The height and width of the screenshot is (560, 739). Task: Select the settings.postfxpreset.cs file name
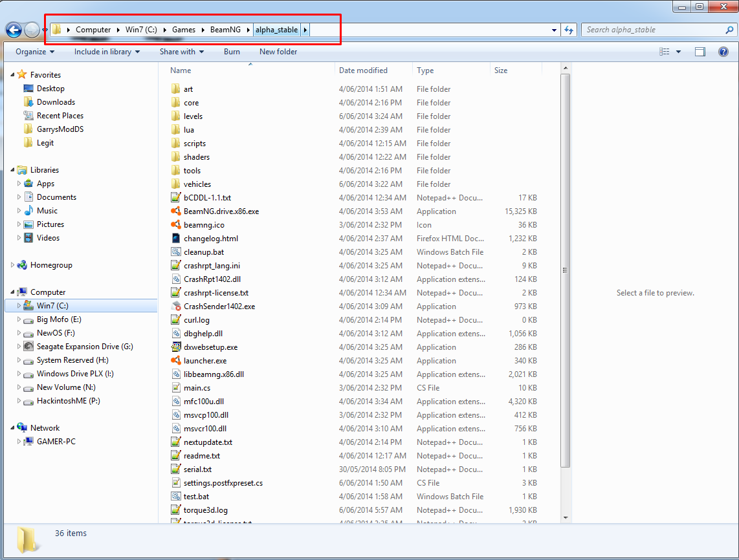click(223, 483)
